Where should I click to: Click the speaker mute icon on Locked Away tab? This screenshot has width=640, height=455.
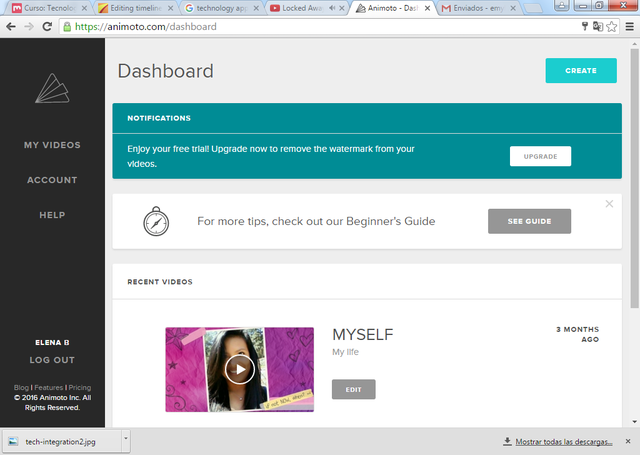pyautogui.click(x=332, y=8)
